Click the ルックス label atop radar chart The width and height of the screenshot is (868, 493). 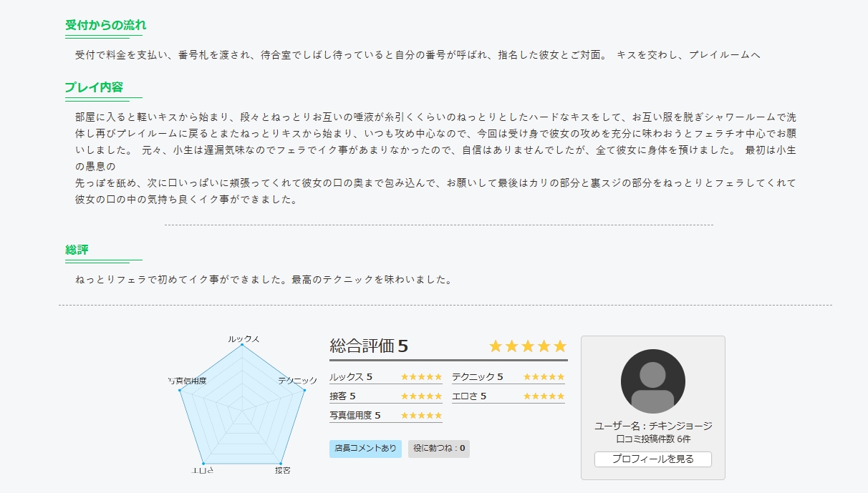click(x=243, y=338)
